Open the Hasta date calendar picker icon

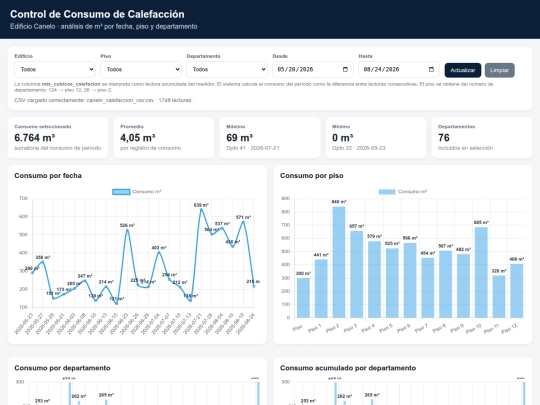(x=431, y=70)
